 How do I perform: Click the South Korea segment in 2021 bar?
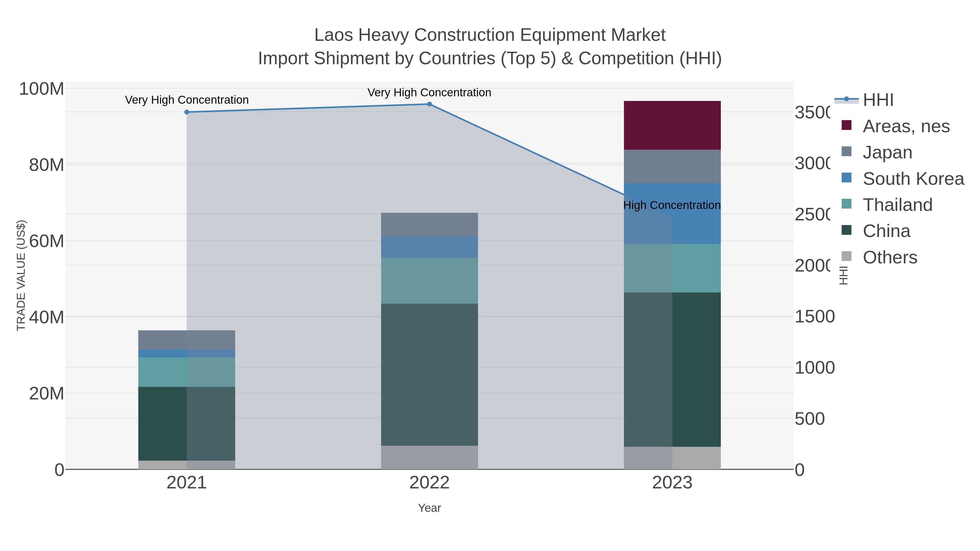(187, 354)
